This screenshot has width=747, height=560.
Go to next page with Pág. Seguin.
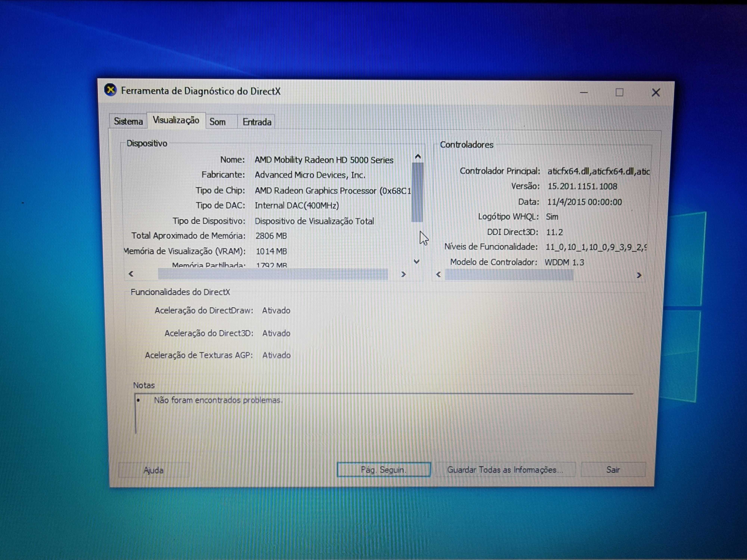(x=384, y=469)
